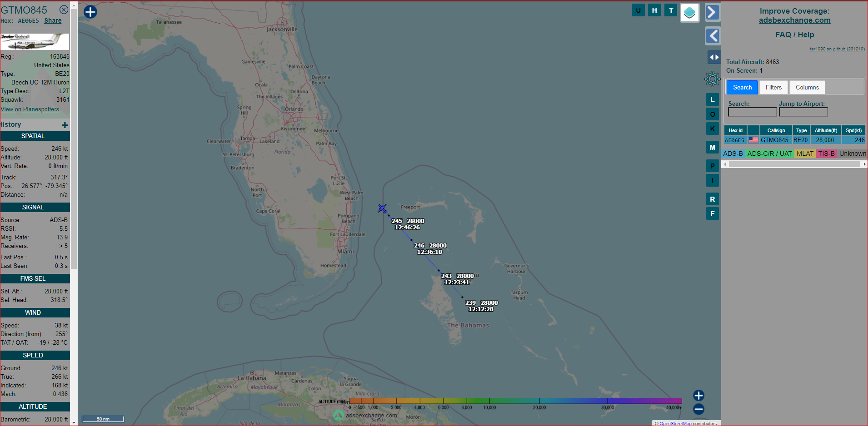
Task: Click the left arrow sidebar button
Action: pyautogui.click(x=713, y=36)
